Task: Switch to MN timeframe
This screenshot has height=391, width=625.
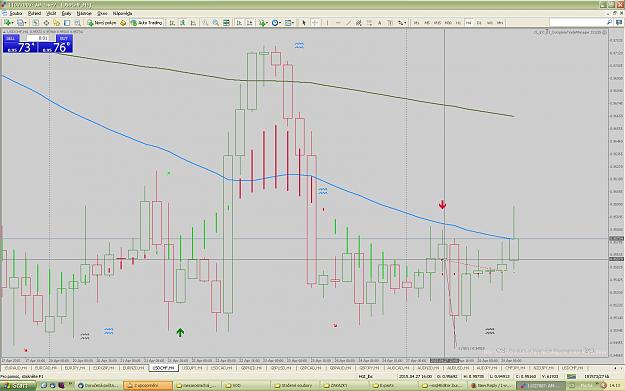Action: point(500,23)
